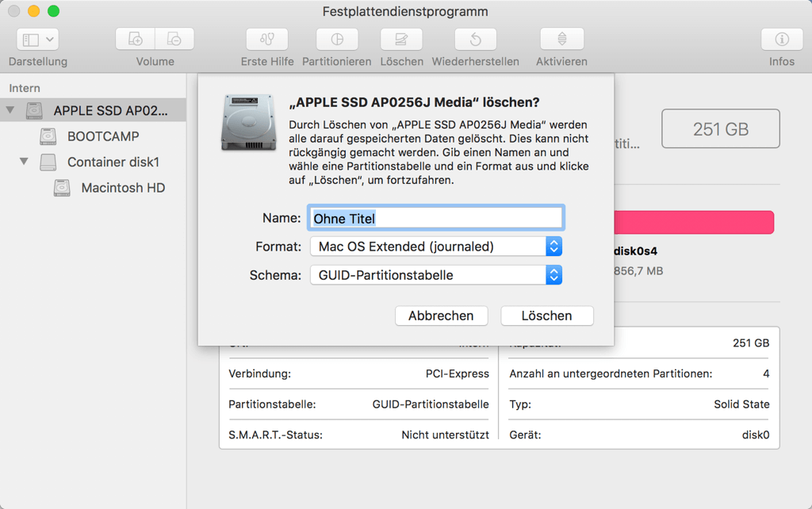812x509 pixels.
Task: Click the BOOTCAMP drive icon
Action: click(x=48, y=136)
